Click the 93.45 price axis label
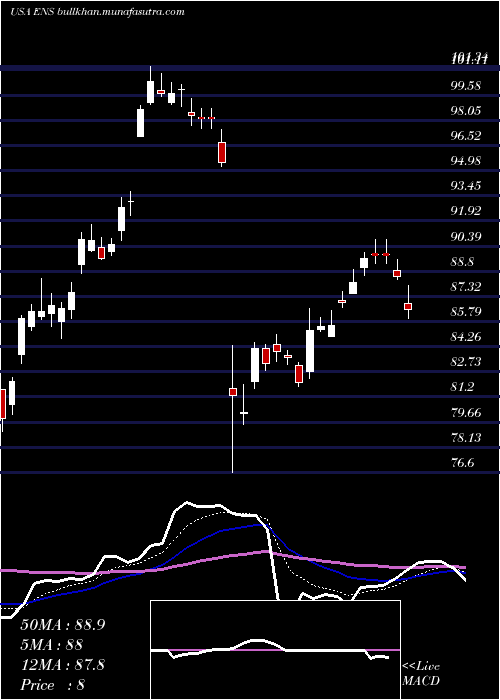The height and width of the screenshot is (700, 500). (x=466, y=186)
